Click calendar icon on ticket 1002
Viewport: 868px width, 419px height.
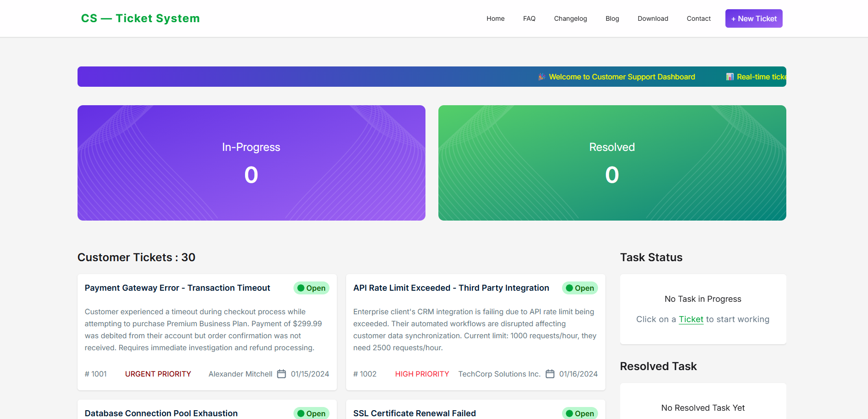(x=550, y=374)
